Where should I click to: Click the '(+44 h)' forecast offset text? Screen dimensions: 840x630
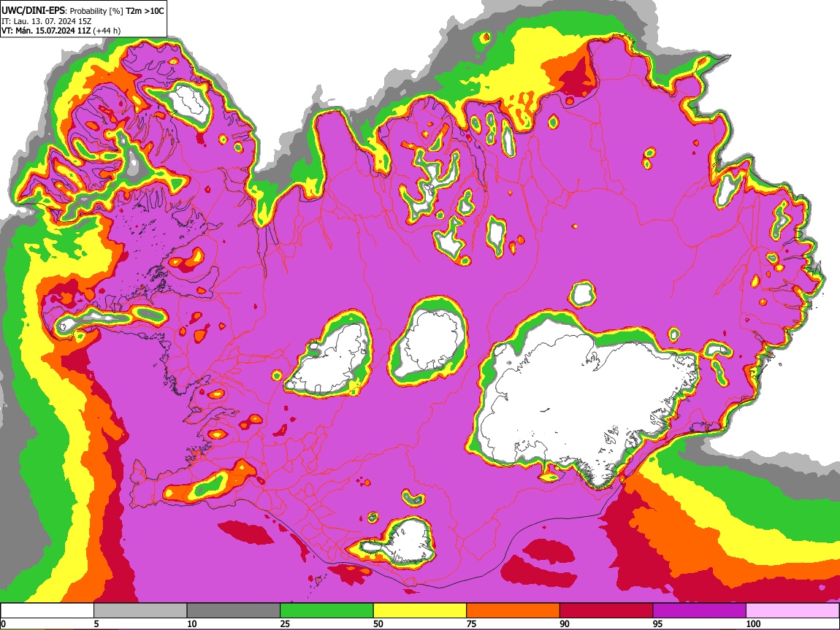point(107,31)
